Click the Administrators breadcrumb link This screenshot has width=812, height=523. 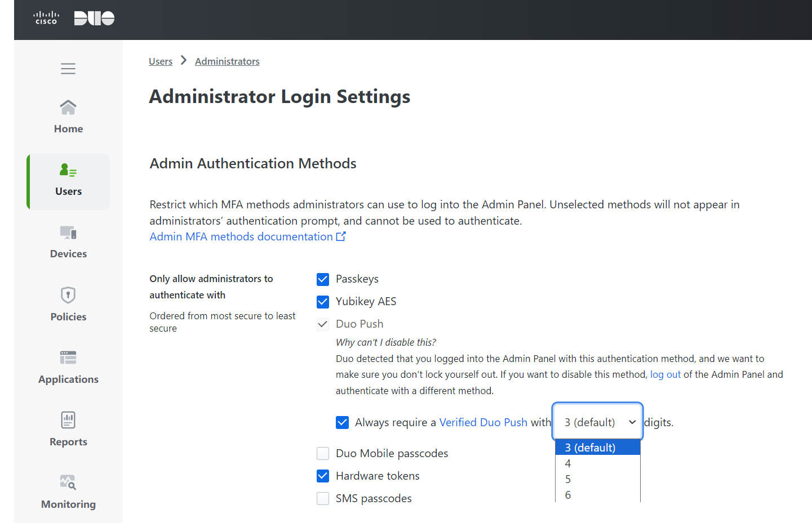[x=227, y=61]
